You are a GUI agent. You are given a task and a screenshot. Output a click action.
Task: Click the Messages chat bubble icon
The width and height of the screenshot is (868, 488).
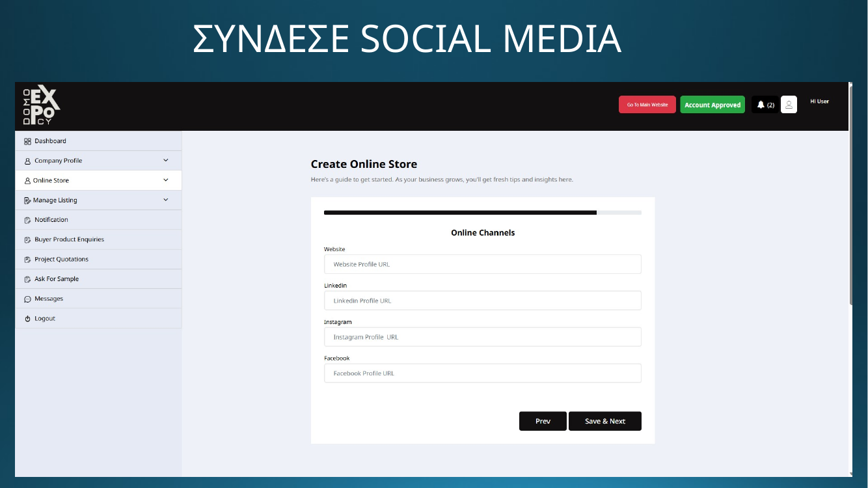point(27,299)
